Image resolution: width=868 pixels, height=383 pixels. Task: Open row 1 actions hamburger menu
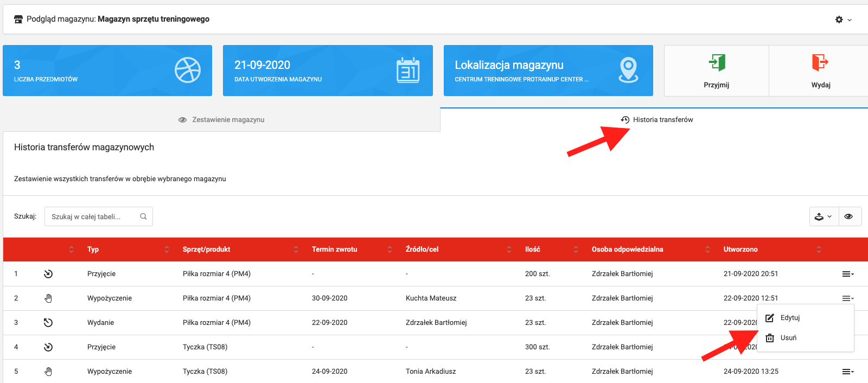(847, 274)
